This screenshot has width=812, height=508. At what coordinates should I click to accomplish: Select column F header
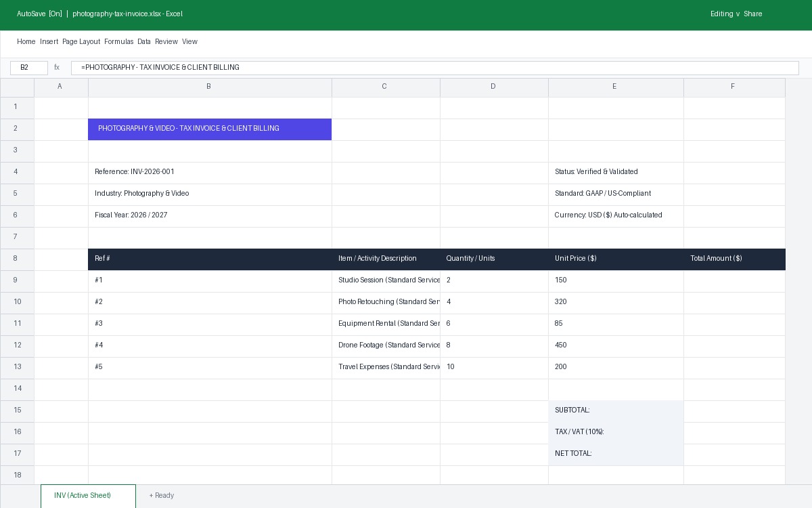pyautogui.click(x=734, y=87)
